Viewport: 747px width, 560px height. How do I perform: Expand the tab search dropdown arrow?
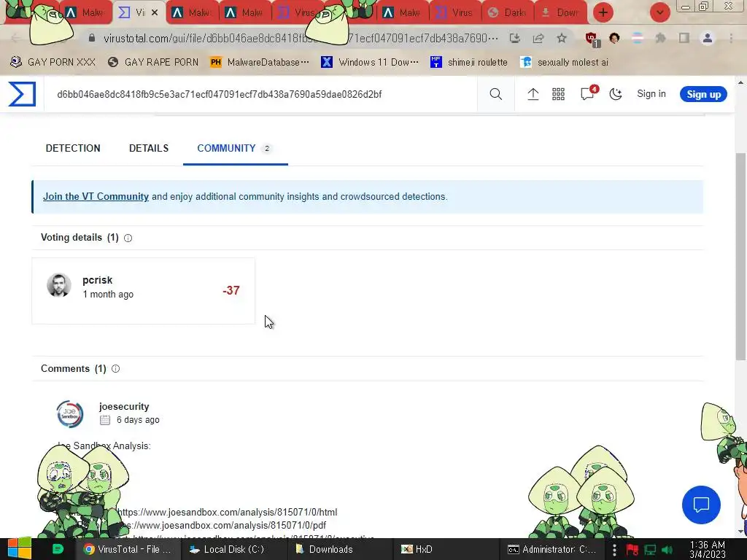click(660, 12)
